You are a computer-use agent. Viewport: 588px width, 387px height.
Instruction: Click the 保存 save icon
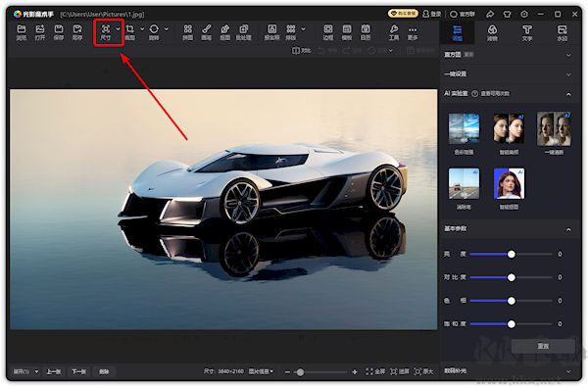(59, 32)
